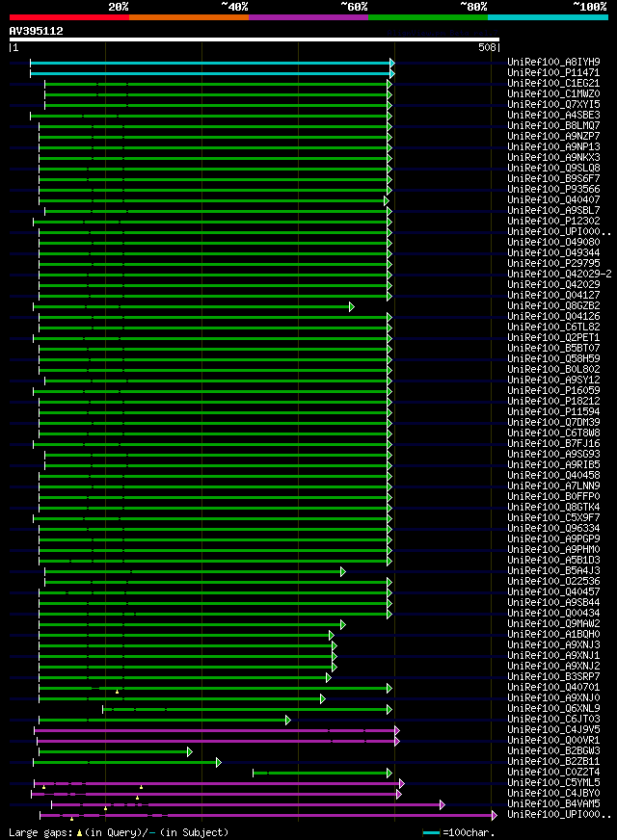
Task: Select the UniRef100_C6TL82 label
Action: click(553, 328)
